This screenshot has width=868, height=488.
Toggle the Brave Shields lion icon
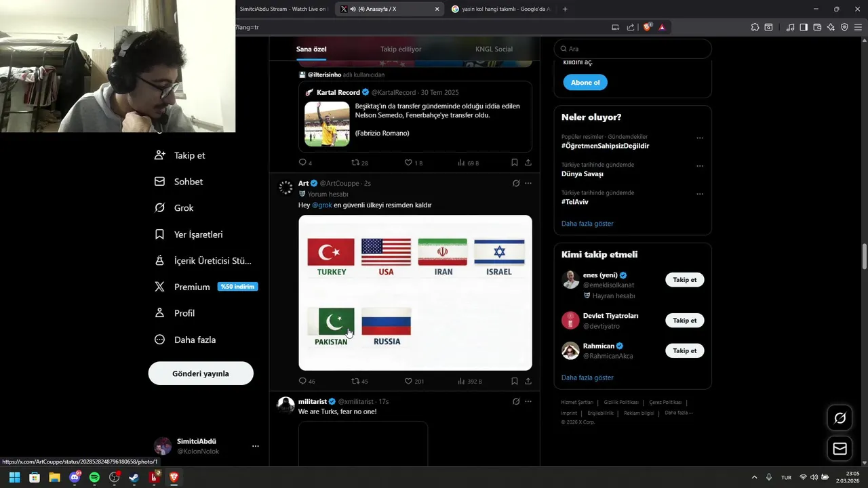click(x=647, y=27)
